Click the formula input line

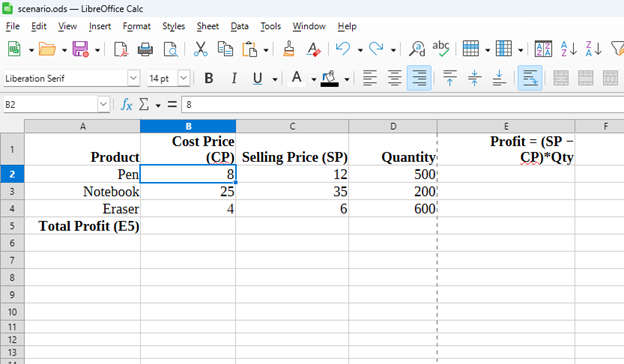[x=402, y=105]
